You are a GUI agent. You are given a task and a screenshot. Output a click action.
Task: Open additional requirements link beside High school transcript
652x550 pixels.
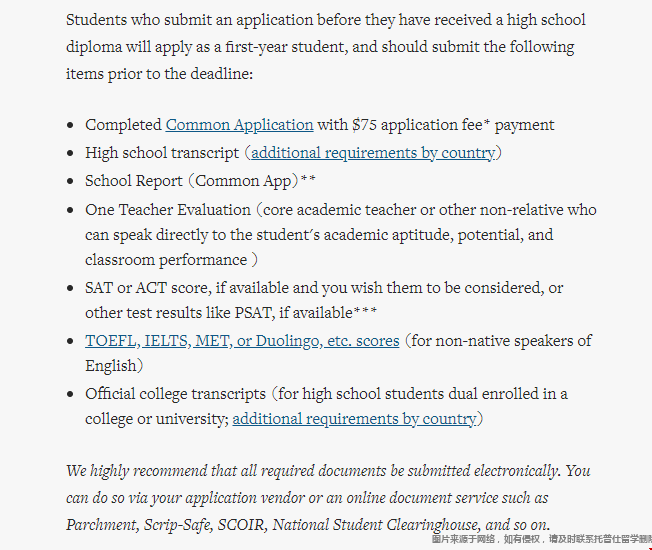[373, 153]
